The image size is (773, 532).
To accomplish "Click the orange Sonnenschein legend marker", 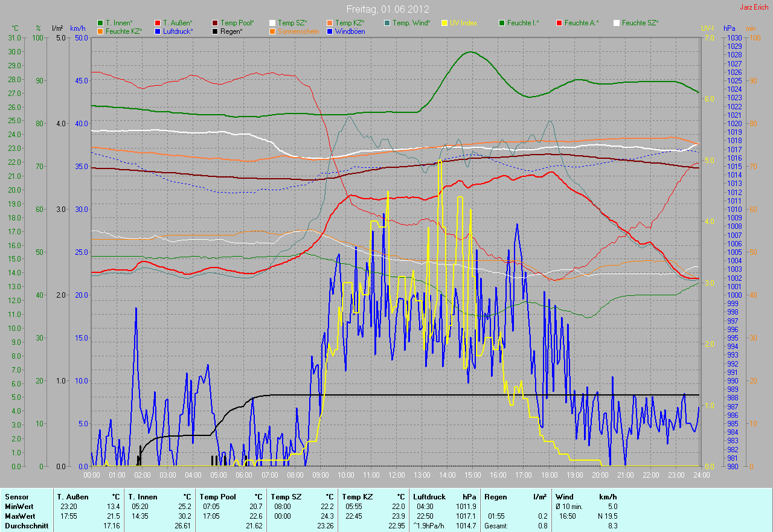I will coord(272,31).
